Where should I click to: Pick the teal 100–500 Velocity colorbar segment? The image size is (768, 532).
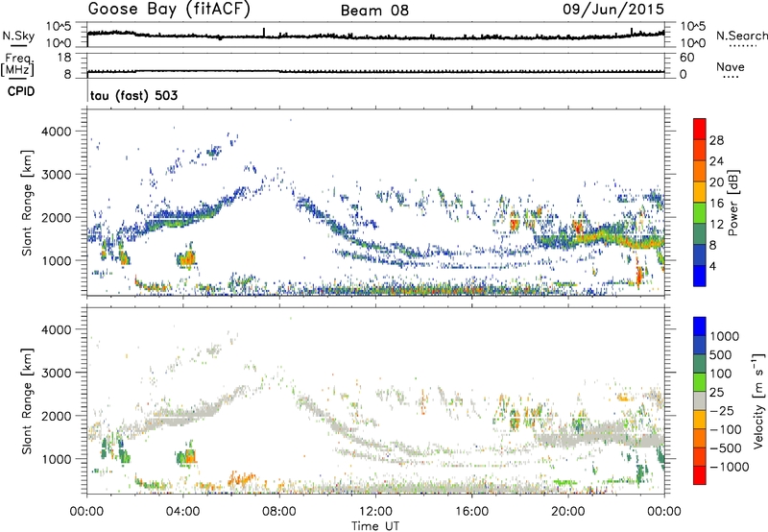(x=700, y=364)
